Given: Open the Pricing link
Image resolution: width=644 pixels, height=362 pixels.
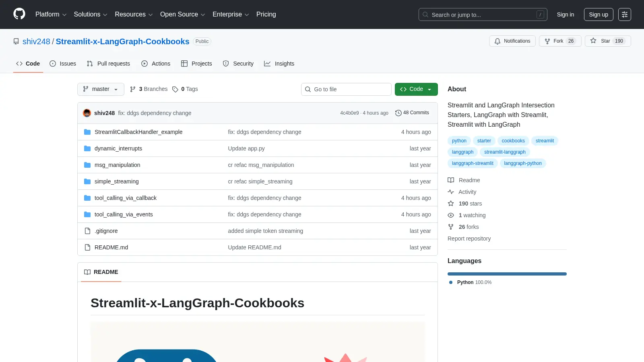Looking at the screenshot, I should (266, 14).
